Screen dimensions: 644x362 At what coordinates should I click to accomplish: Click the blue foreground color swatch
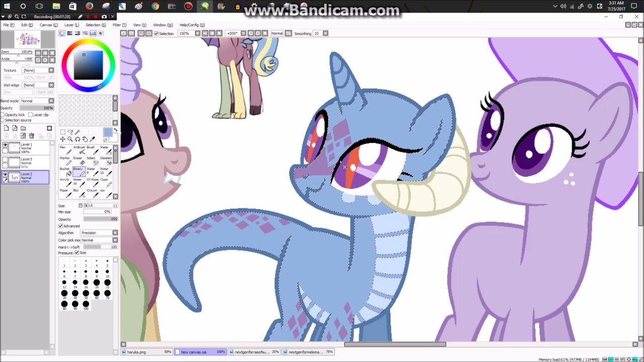[x=108, y=132]
